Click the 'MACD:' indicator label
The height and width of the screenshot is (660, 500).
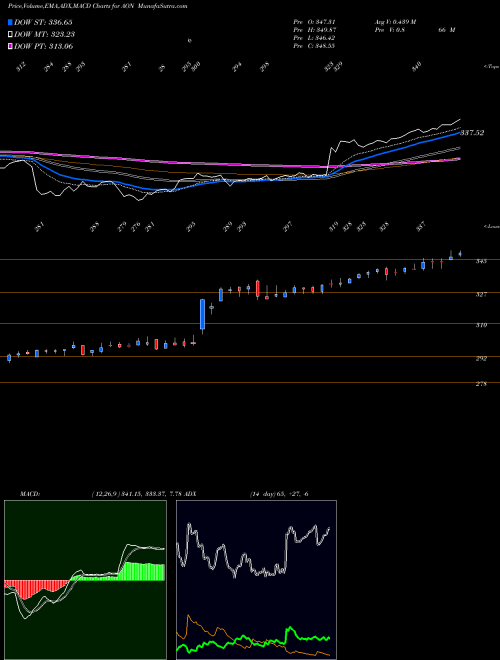click(x=29, y=494)
